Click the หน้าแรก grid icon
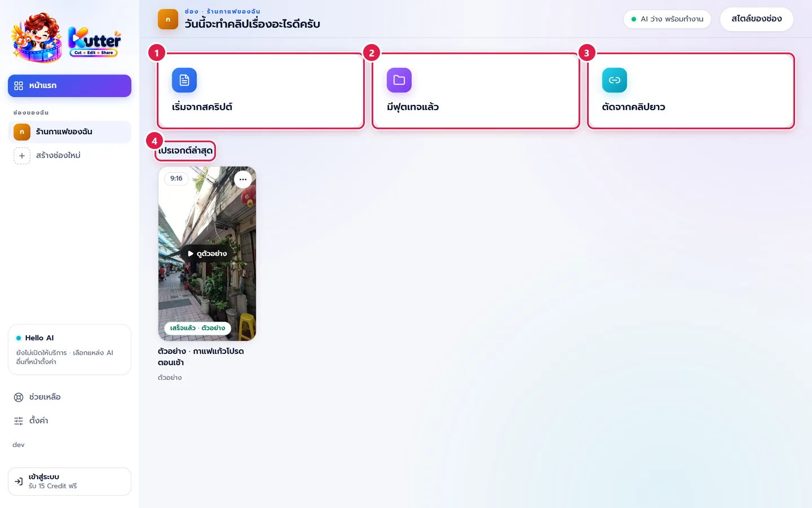Screen dimensions: 812x508 pyautogui.click(x=19, y=86)
